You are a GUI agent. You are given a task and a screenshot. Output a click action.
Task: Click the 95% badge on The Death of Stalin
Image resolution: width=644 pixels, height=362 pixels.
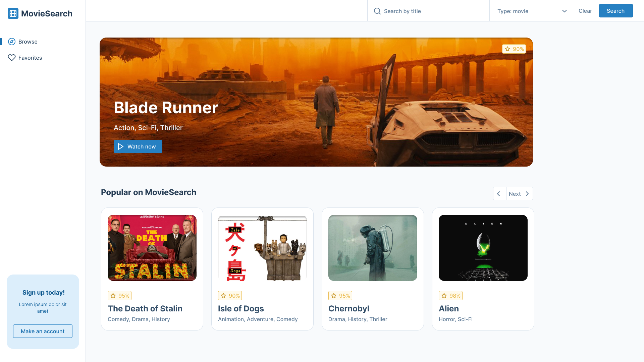point(119,295)
